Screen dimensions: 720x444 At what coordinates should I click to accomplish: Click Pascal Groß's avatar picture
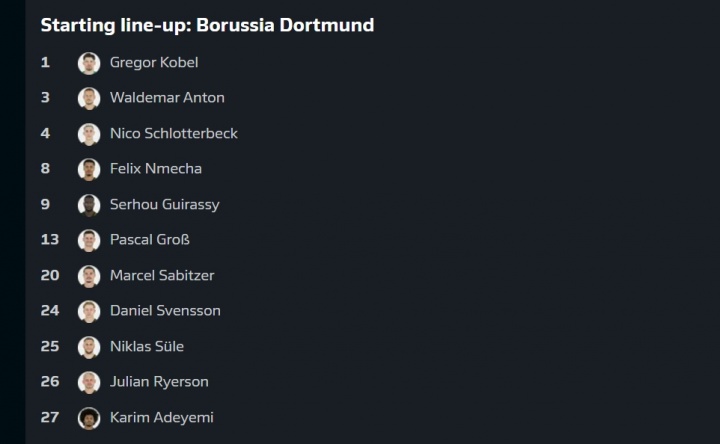89,240
